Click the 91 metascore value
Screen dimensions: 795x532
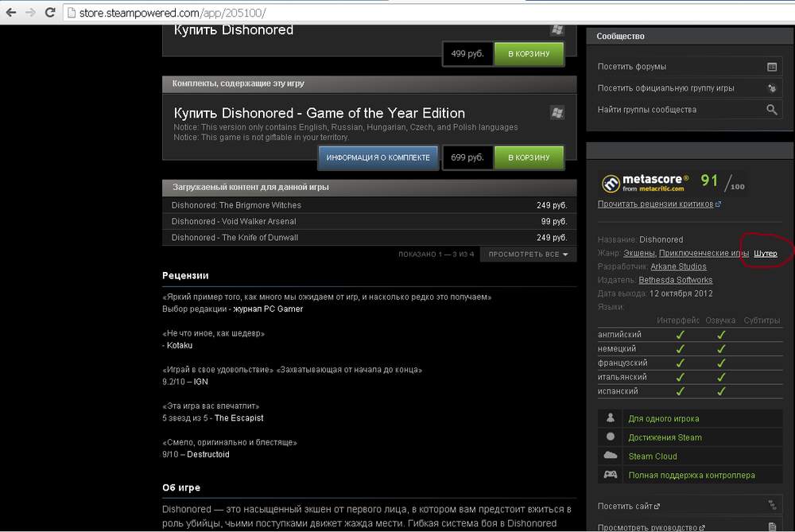[x=709, y=181]
